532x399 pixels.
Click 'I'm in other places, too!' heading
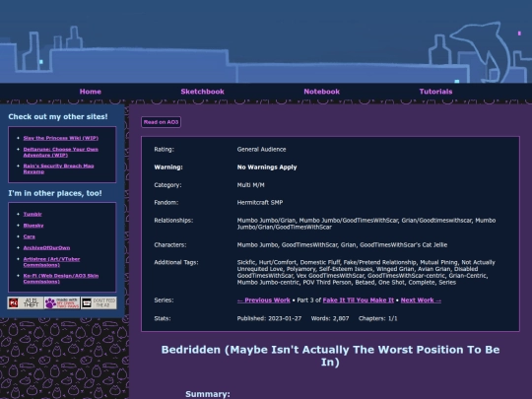click(55, 193)
